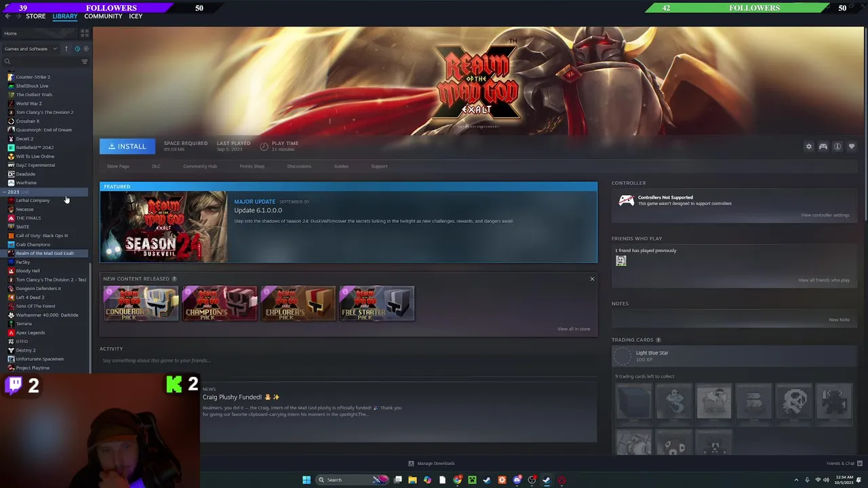Open Discord from the taskbar
This screenshot has height=488, width=868.
(517, 480)
